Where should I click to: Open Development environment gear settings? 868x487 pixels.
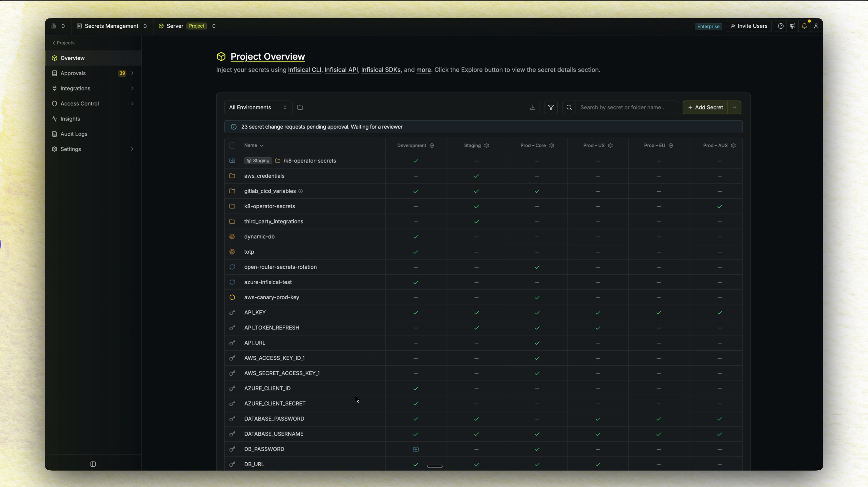[432, 145]
